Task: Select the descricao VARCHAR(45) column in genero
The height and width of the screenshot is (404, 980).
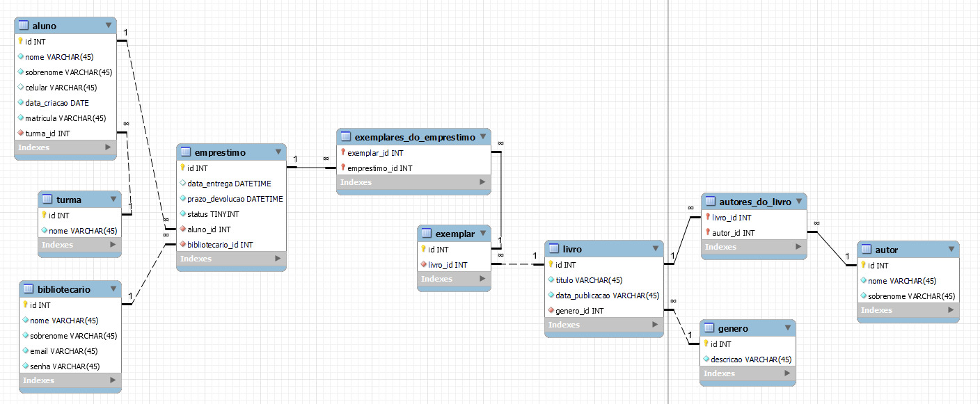Action: (748, 359)
